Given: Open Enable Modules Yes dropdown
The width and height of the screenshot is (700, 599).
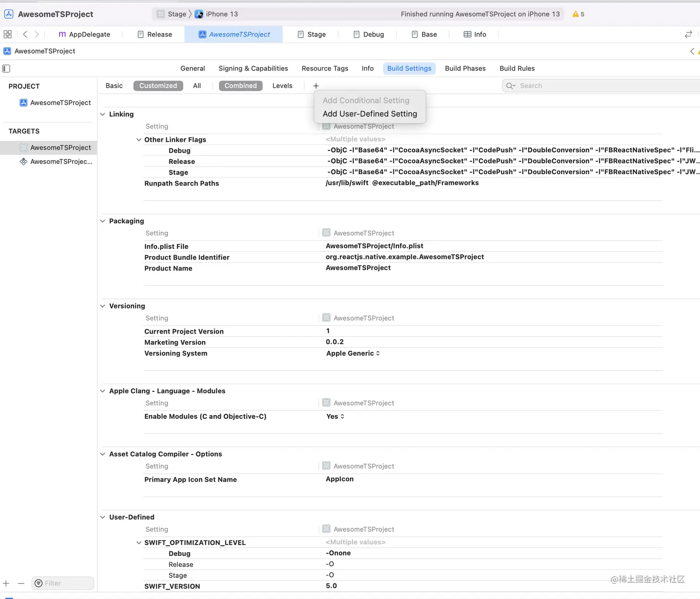Looking at the screenshot, I should pyautogui.click(x=335, y=416).
